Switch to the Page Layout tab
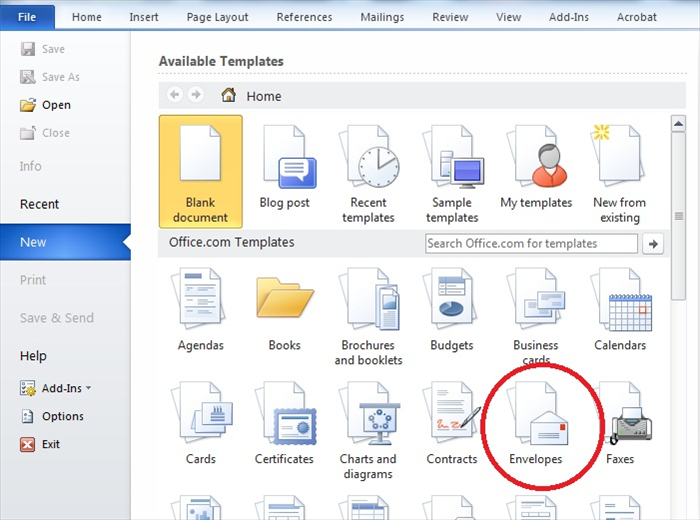 217,17
